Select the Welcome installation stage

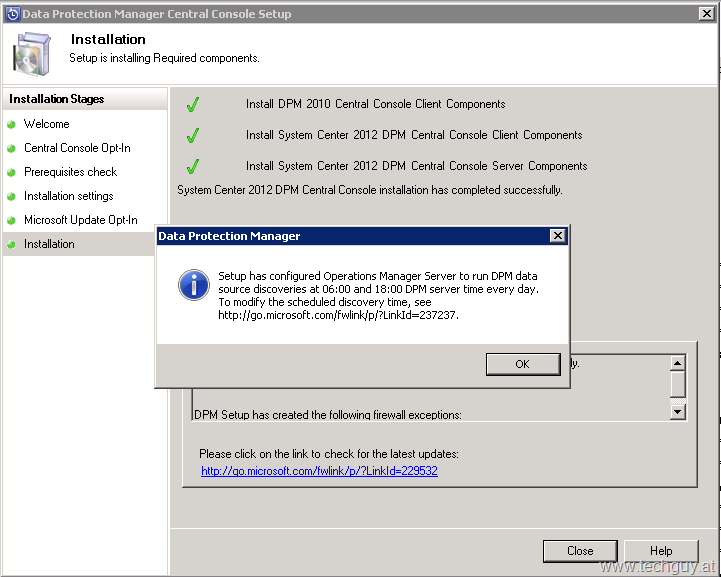[x=46, y=124]
